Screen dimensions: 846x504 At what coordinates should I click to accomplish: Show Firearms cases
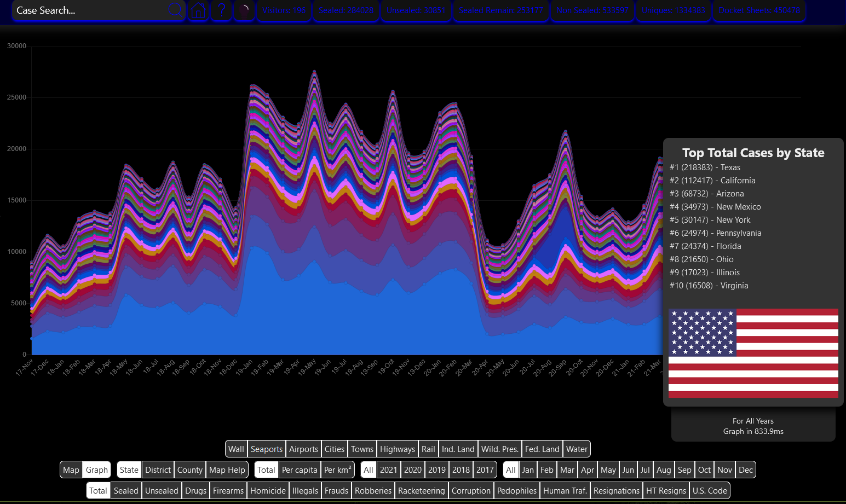pyautogui.click(x=228, y=490)
